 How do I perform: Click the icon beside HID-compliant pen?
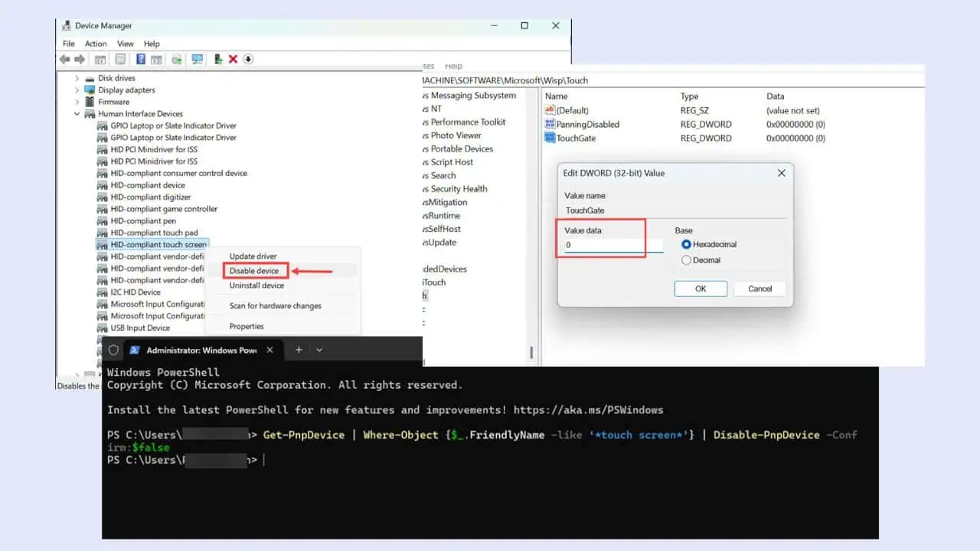103,220
